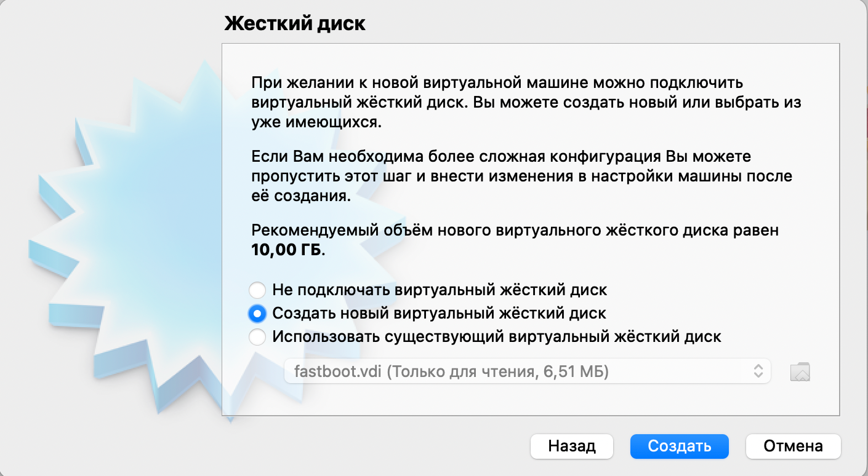Click the up-down chevron arrows of the disk selector
This screenshot has width=868, height=476.
(x=758, y=371)
